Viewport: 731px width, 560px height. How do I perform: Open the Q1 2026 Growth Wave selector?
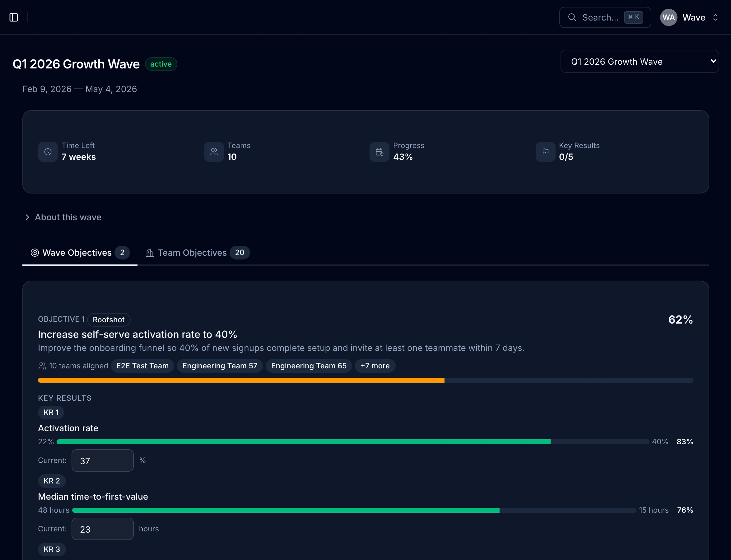pos(639,61)
